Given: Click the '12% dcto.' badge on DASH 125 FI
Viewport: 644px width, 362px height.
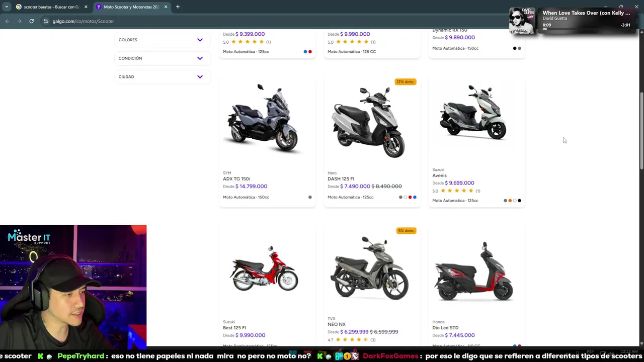Looking at the screenshot, I should click(x=406, y=82).
